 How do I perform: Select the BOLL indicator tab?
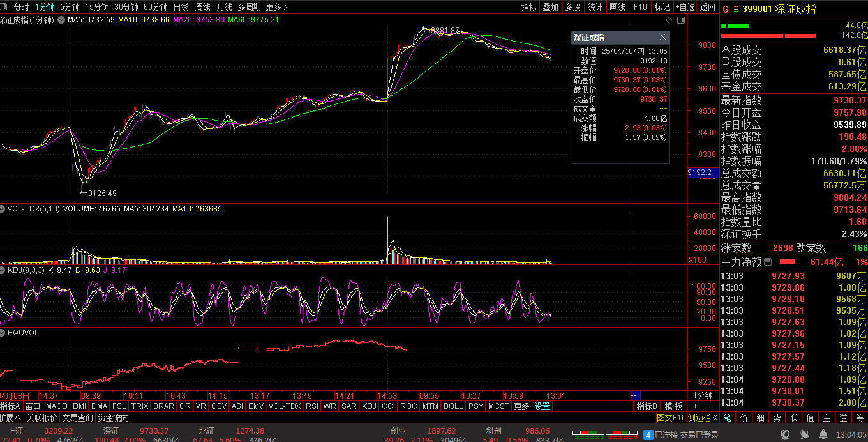(x=453, y=406)
